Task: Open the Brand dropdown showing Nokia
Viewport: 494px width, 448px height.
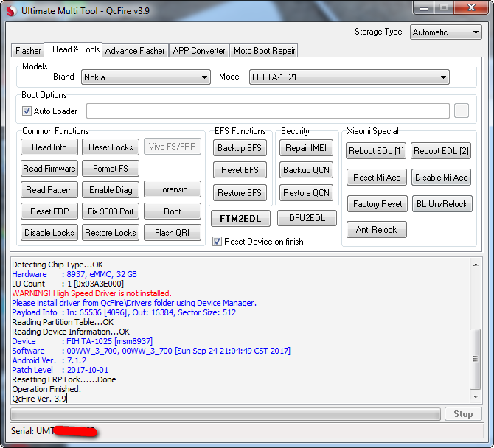Action: [145, 77]
